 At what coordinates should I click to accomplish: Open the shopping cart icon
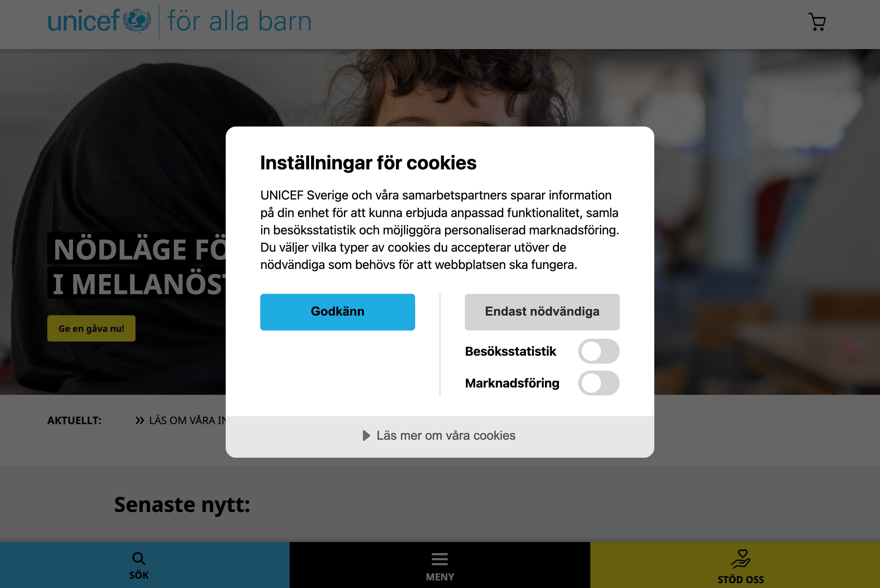[x=817, y=22]
